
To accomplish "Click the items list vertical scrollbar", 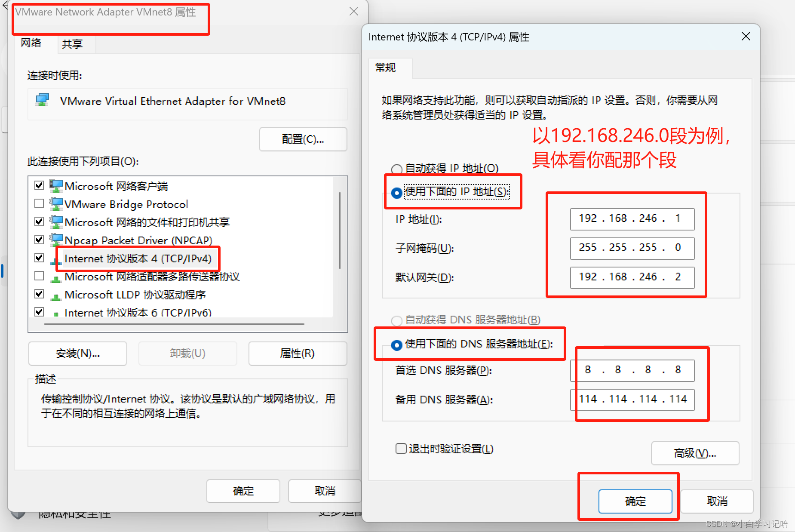I will (340, 231).
